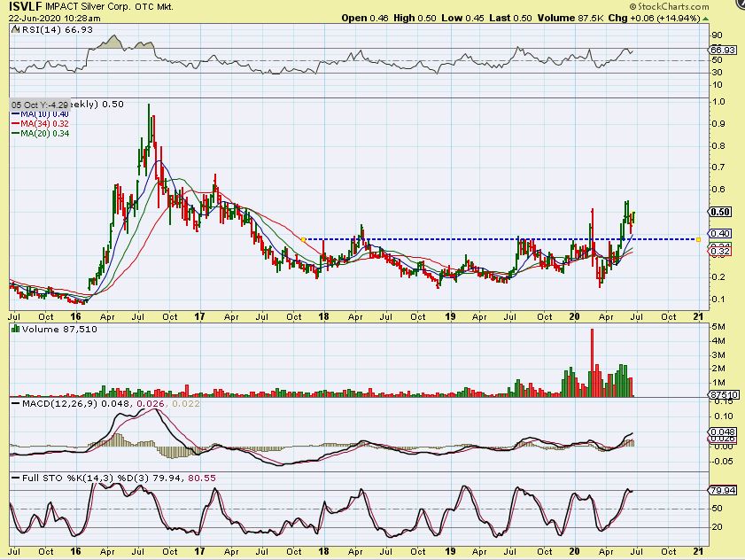Image resolution: width=745 pixels, height=560 pixels.
Task: Click the 0.048 MACD value tag
Action: 723,432
